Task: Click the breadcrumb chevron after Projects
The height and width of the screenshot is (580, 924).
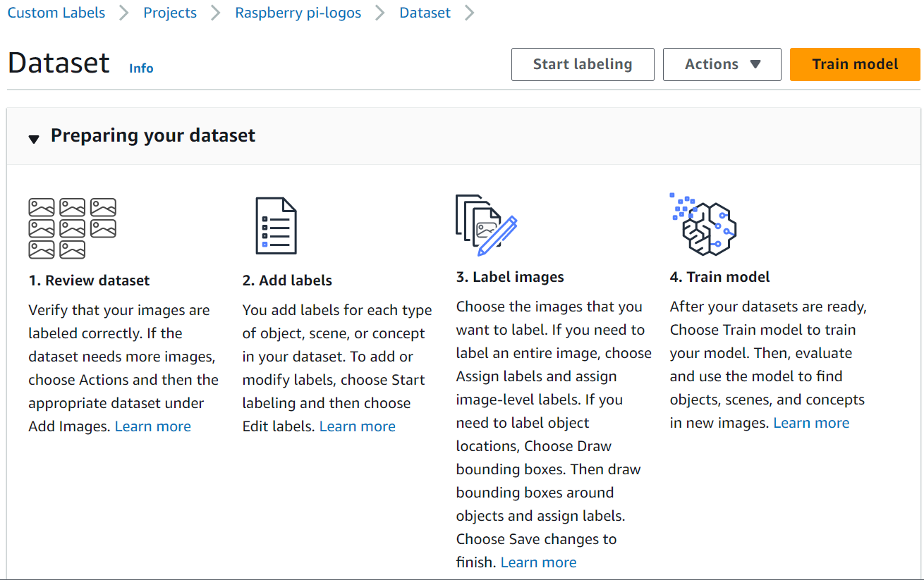Action: (x=216, y=13)
